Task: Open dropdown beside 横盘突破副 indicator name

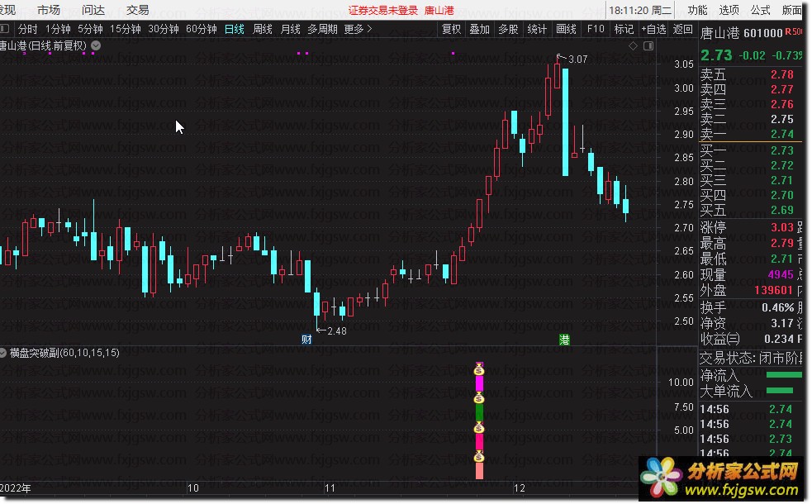Action: coord(3,353)
